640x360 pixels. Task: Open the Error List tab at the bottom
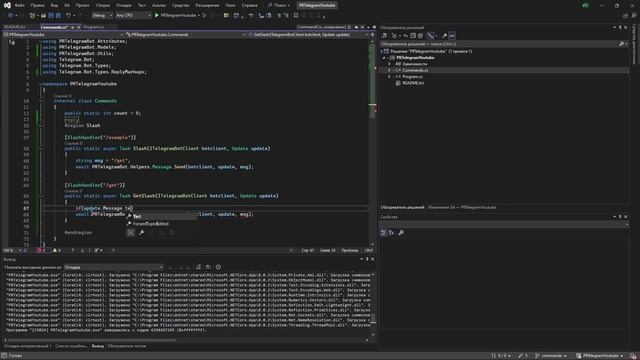[x=71, y=346]
